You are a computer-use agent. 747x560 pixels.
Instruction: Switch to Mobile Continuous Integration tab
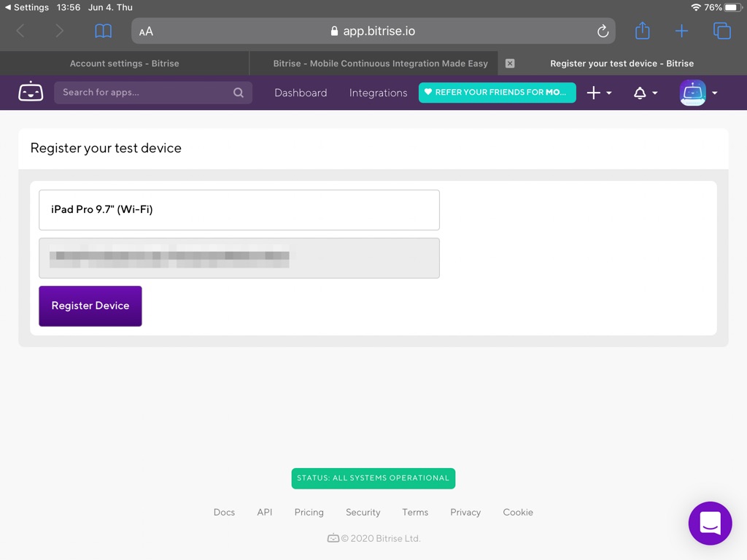coord(380,63)
